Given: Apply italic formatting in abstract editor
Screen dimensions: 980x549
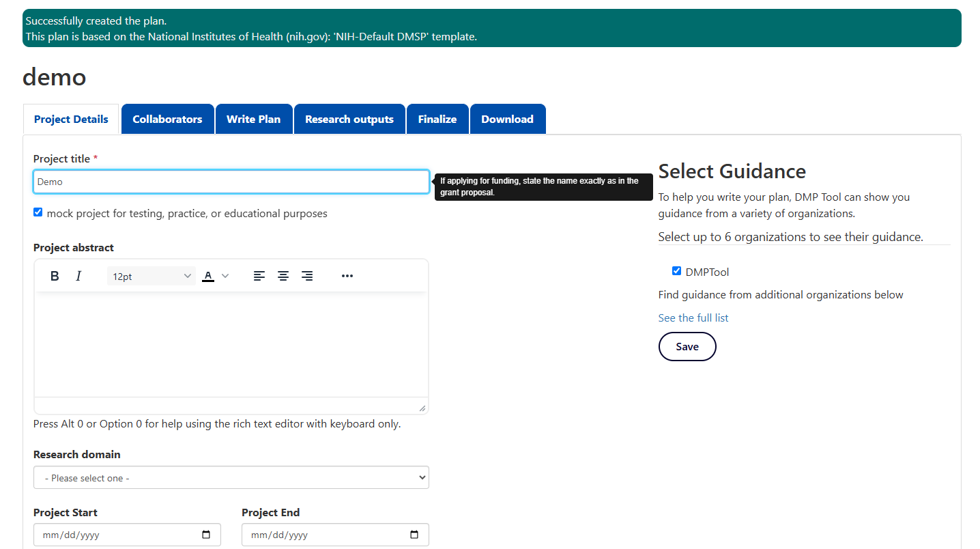Looking at the screenshot, I should point(78,276).
